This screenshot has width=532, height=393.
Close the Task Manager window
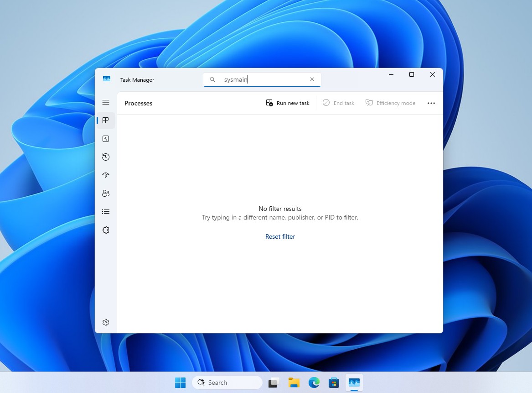[x=433, y=74]
